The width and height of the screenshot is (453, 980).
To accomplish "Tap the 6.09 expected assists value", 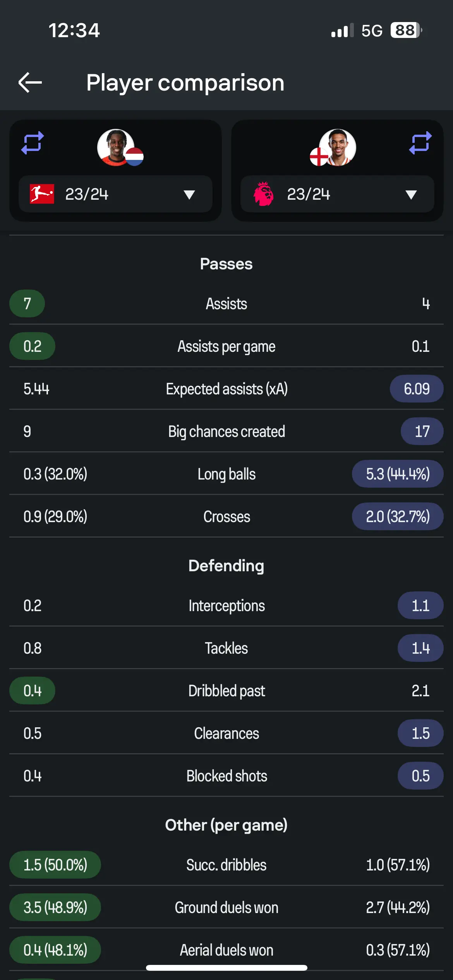I will 417,389.
